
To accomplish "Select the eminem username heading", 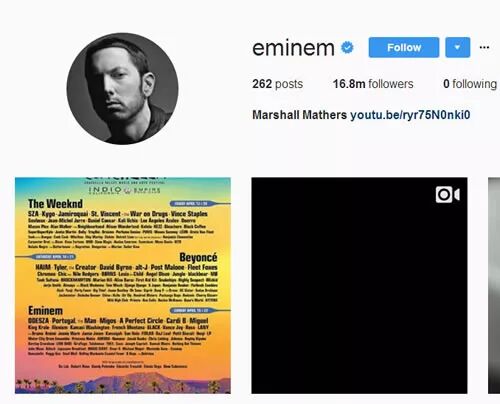I will [293, 48].
